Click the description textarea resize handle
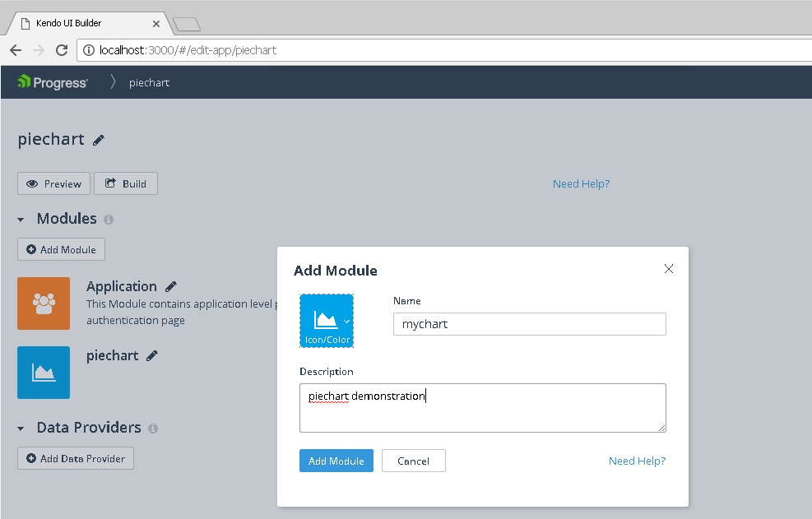Image resolution: width=812 pixels, height=519 pixels. point(661,428)
